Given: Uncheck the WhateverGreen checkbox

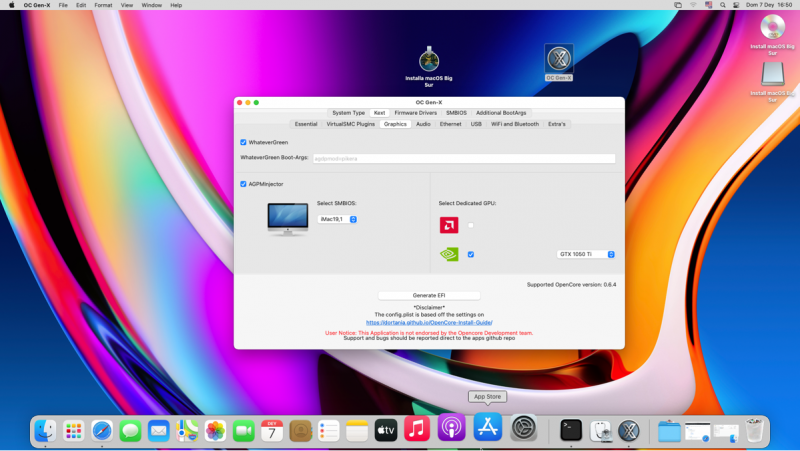Looking at the screenshot, I should coord(243,142).
